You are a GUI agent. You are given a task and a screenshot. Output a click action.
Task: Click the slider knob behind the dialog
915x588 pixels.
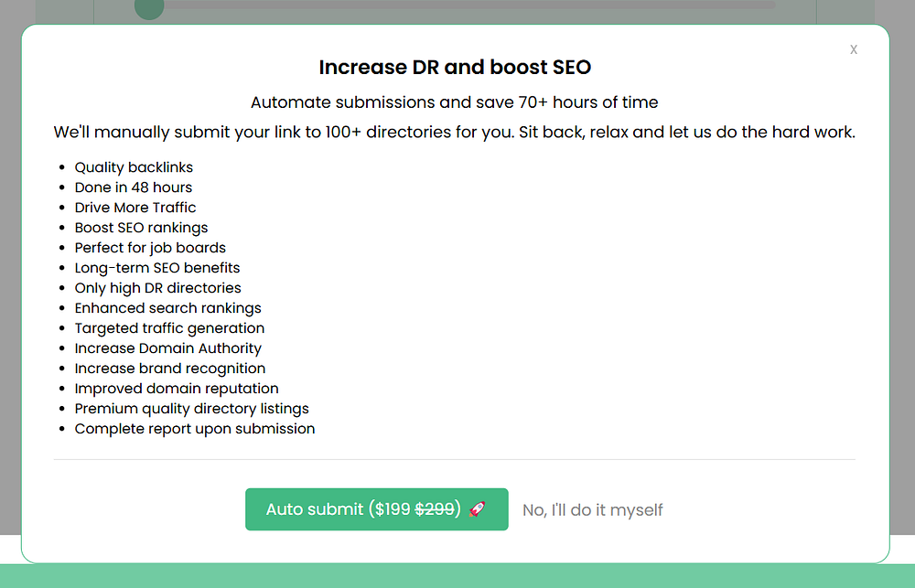pyautogui.click(x=148, y=8)
